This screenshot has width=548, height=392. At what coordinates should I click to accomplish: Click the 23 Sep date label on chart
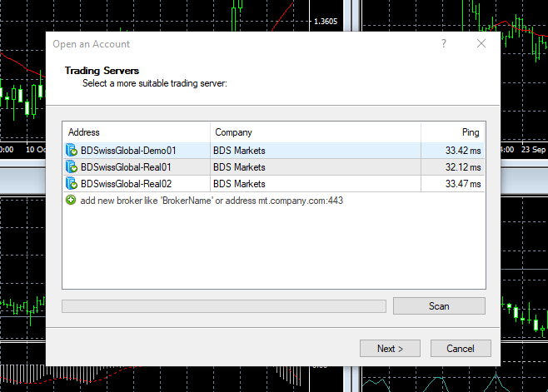pos(533,149)
